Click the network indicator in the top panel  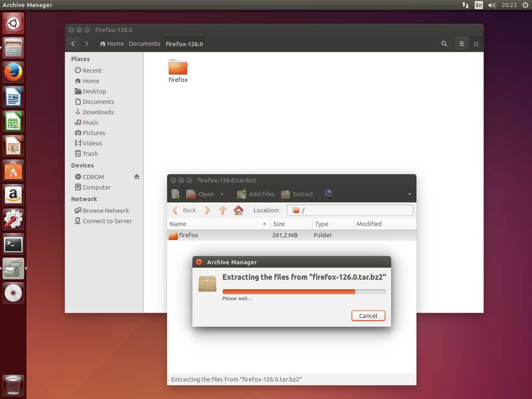(x=465, y=5)
